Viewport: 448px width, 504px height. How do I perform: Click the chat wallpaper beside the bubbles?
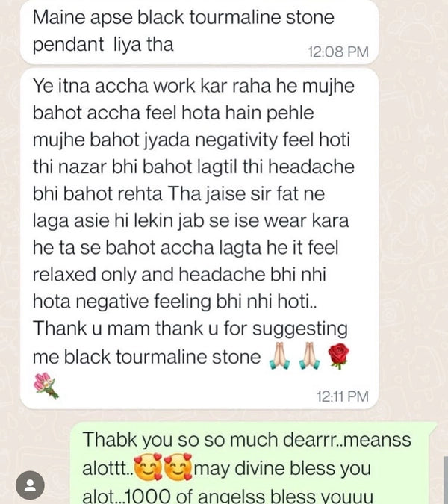click(413, 225)
